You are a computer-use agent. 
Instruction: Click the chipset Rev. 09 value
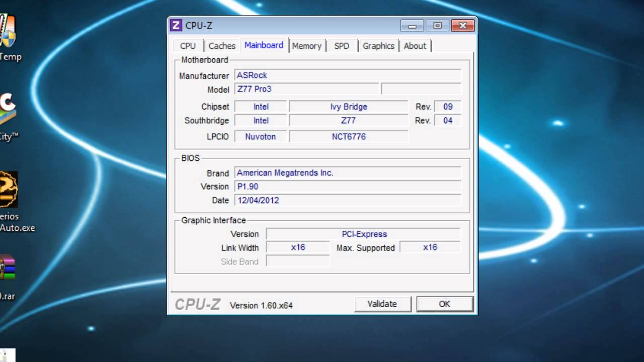pos(447,107)
